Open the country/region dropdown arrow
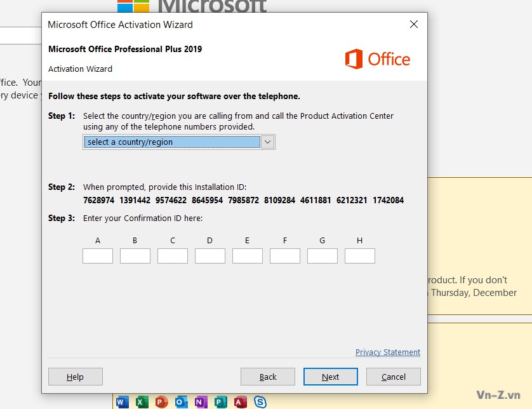532x409 pixels. [x=268, y=142]
